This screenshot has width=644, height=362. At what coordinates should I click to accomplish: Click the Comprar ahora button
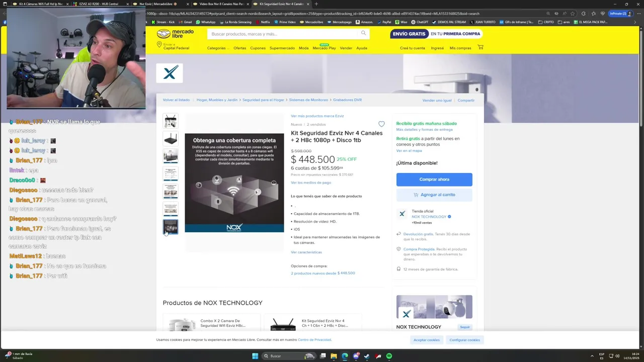tap(434, 179)
